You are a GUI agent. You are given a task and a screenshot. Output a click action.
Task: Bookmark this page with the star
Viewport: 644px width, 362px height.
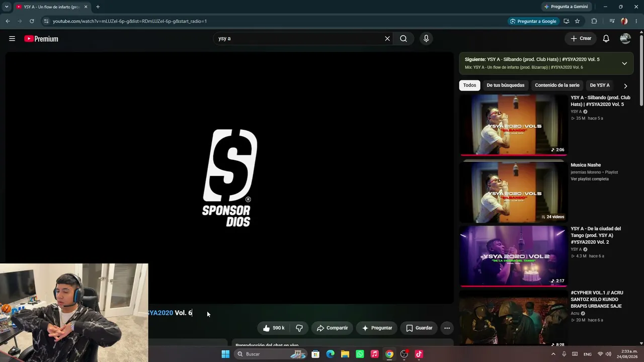pos(577,21)
